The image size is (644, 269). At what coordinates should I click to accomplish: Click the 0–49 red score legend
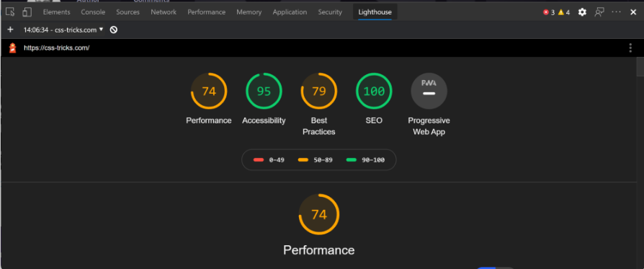(x=269, y=159)
